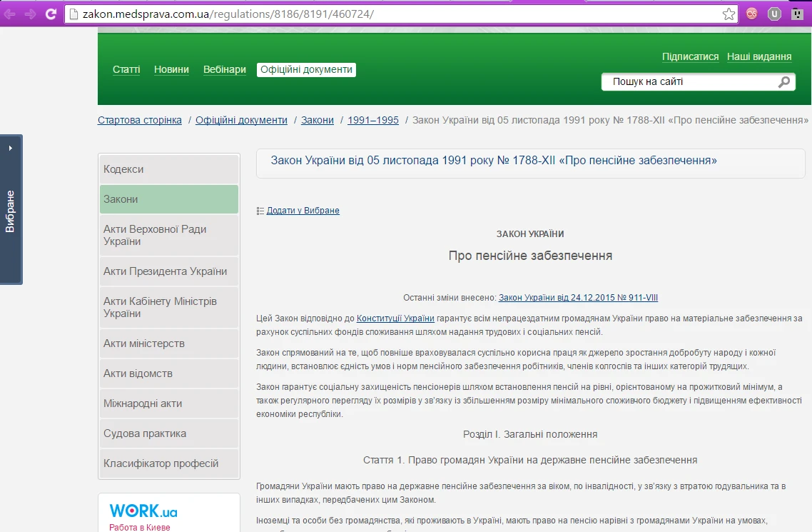Click the red round extension icon
Screen dimensions: 812x532
752,14
